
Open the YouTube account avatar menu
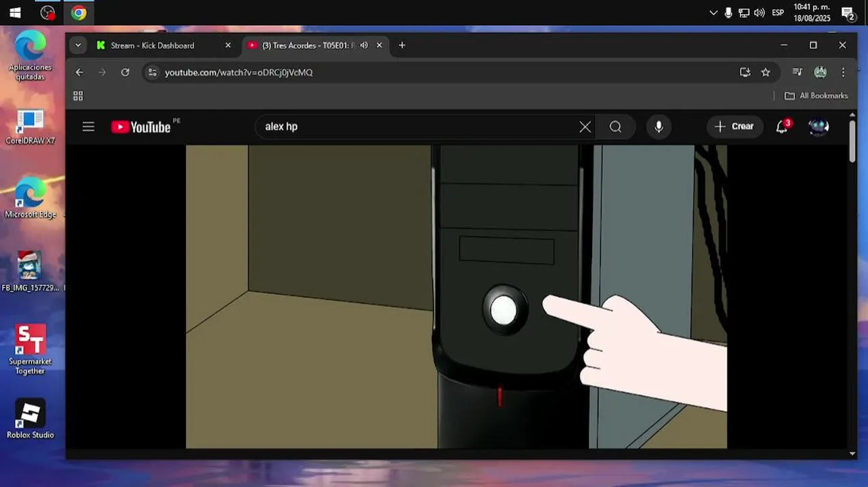point(819,126)
